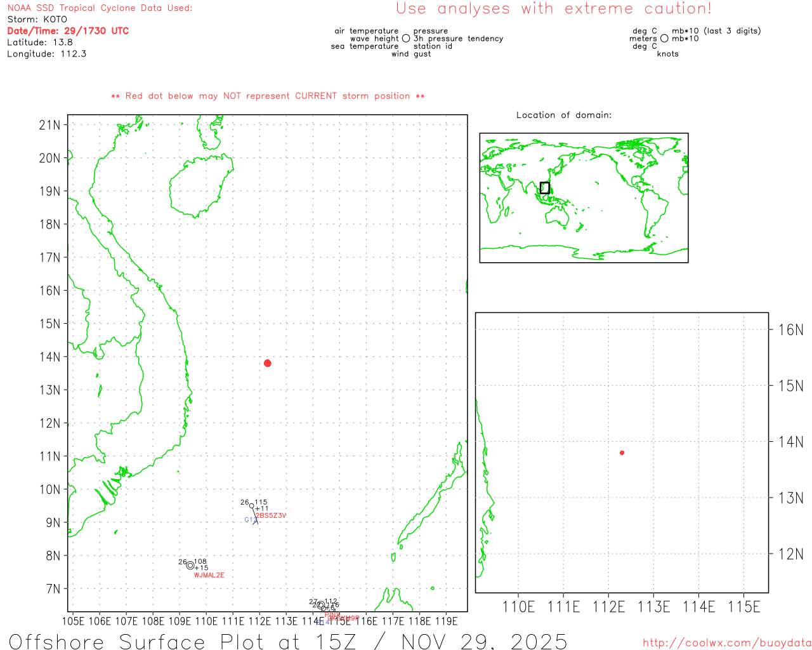Click the world locator map thumbnail
The width and height of the screenshot is (812, 650).
click(584, 197)
